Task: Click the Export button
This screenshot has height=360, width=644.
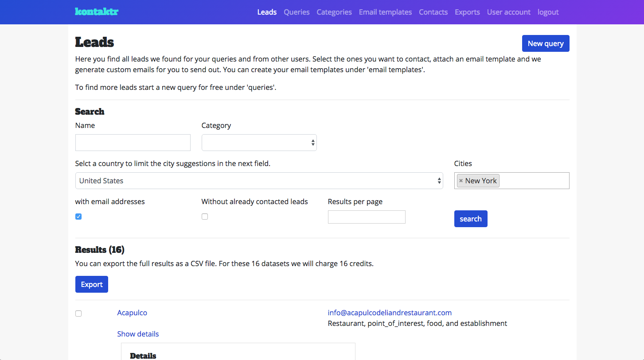Action: (92, 284)
